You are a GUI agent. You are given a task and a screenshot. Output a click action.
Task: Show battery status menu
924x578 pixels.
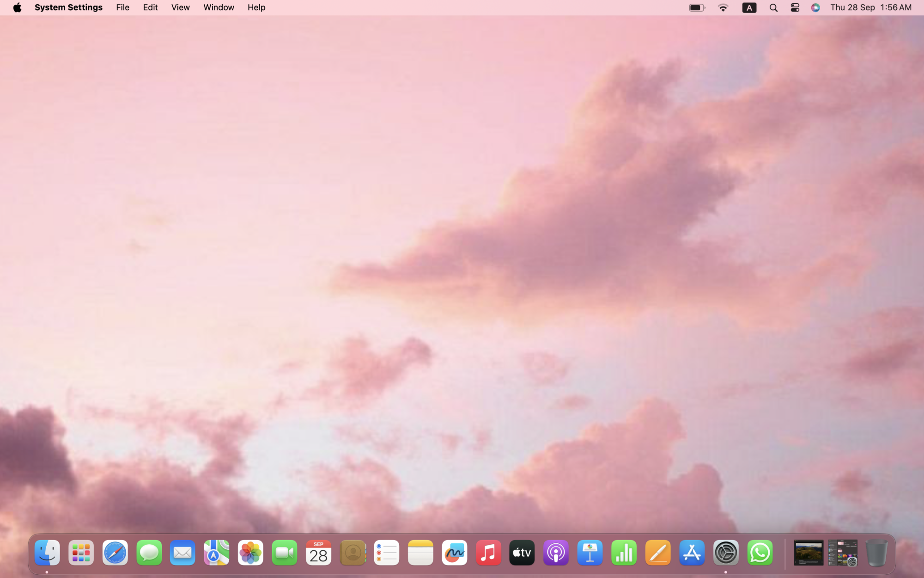pos(697,7)
